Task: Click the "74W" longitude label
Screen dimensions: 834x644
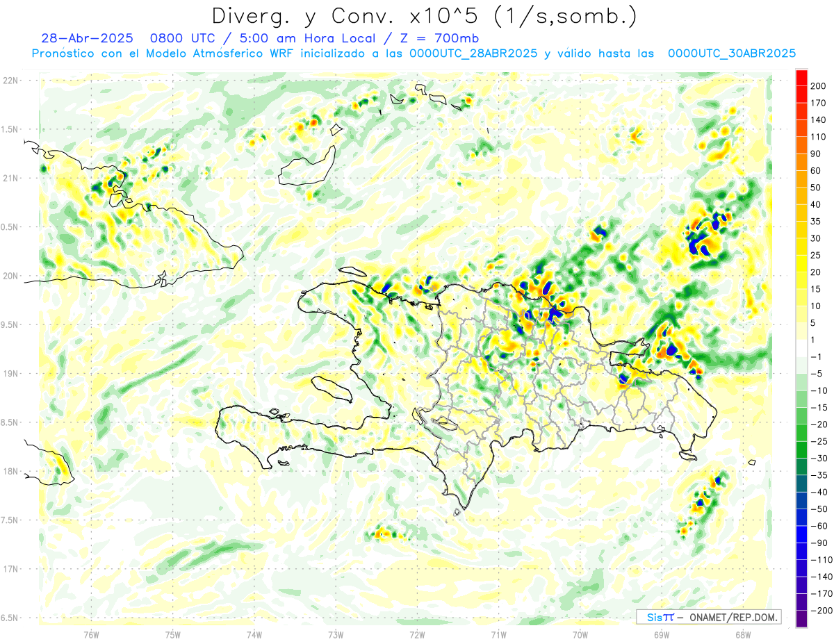Action: pos(254,635)
